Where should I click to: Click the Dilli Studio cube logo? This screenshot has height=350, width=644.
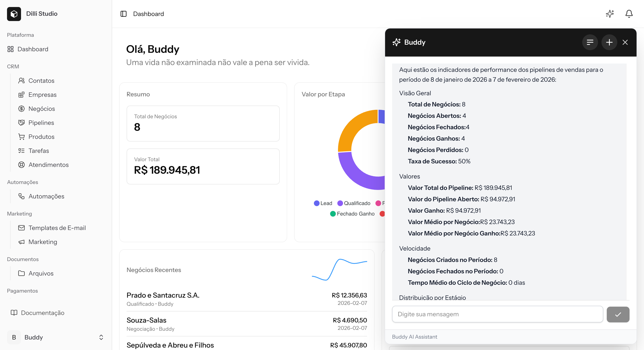click(x=14, y=14)
